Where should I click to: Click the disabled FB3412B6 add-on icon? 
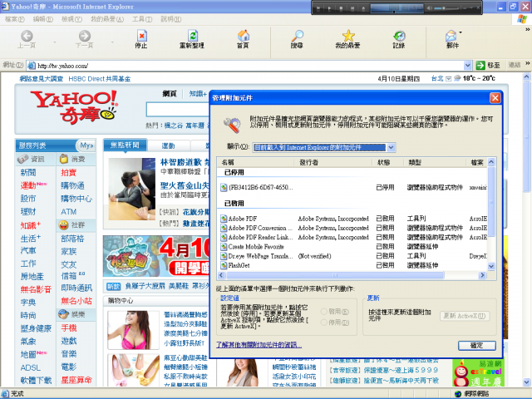[224, 187]
